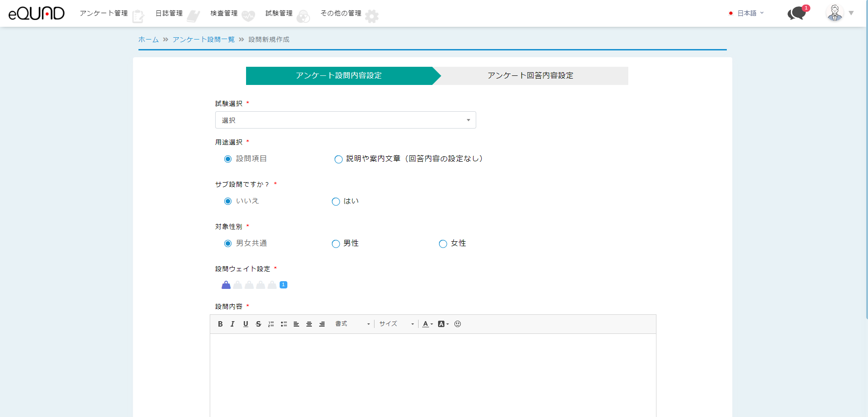Screen dimensions: 868x417
Task: Apply italic formatting in the editor
Action: tap(232, 324)
